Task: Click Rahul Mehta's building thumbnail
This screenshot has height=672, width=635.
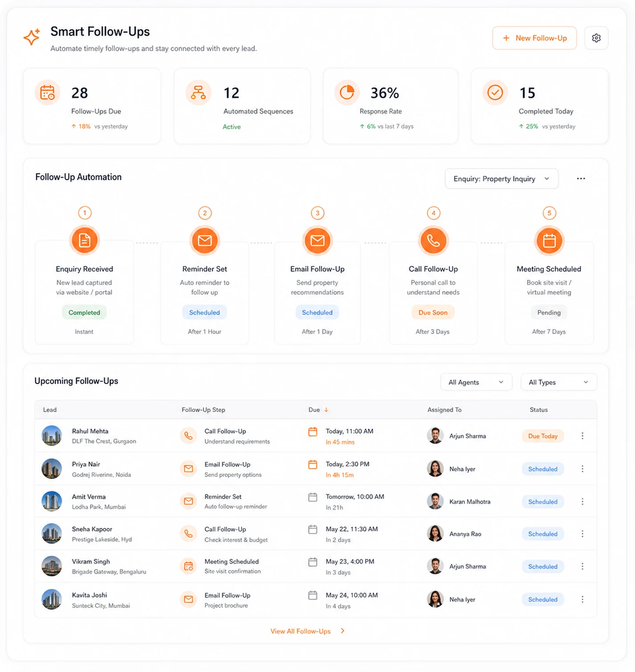Action: (52, 436)
